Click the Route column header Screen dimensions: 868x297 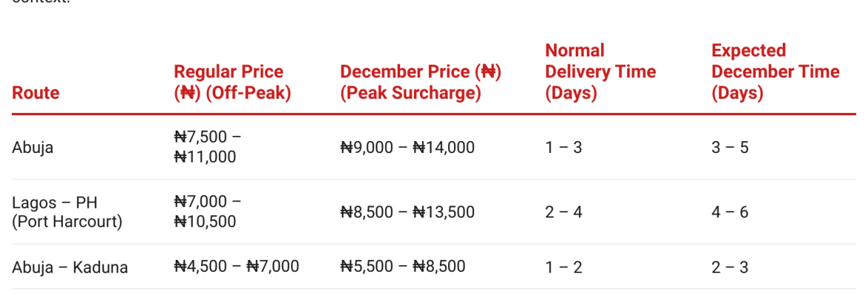(36, 93)
